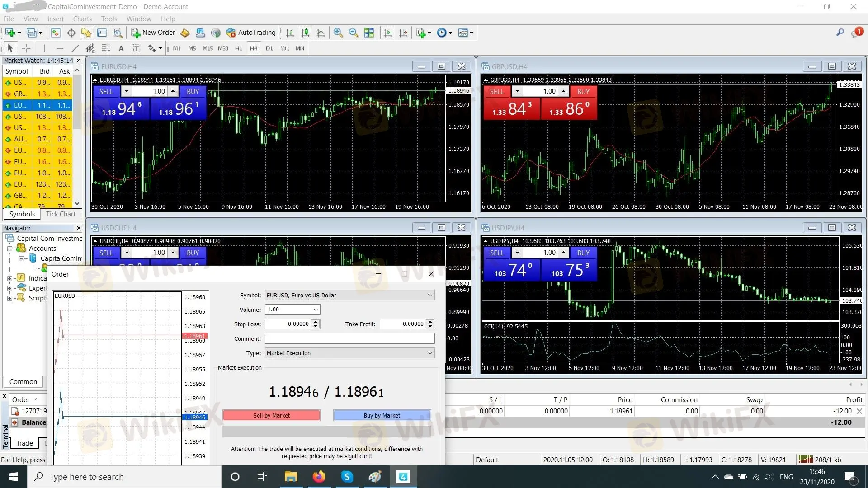The width and height of the screenshot is (868, 488).
Task: Switch to the Tick Chart tab
Action: click(61, 214)
